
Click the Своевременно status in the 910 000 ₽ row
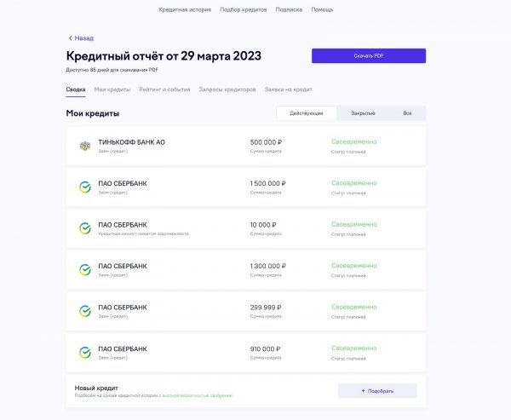pos(354,348)
